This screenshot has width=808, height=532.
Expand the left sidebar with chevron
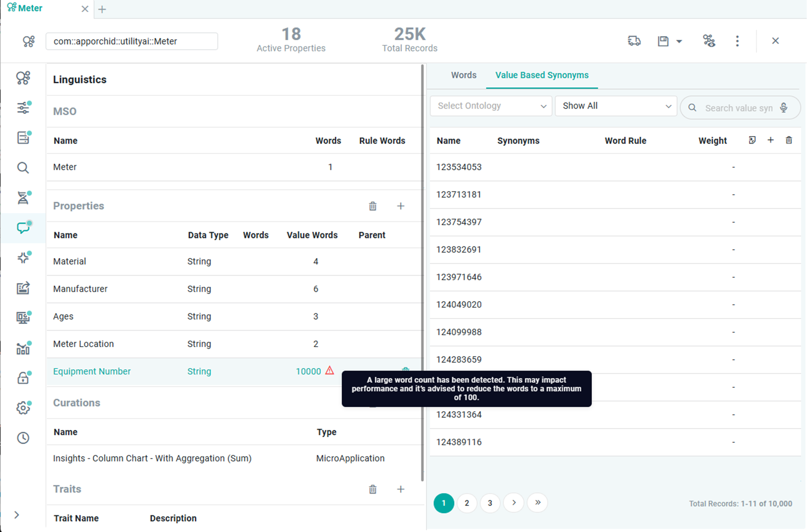click(x=16, y=515)
